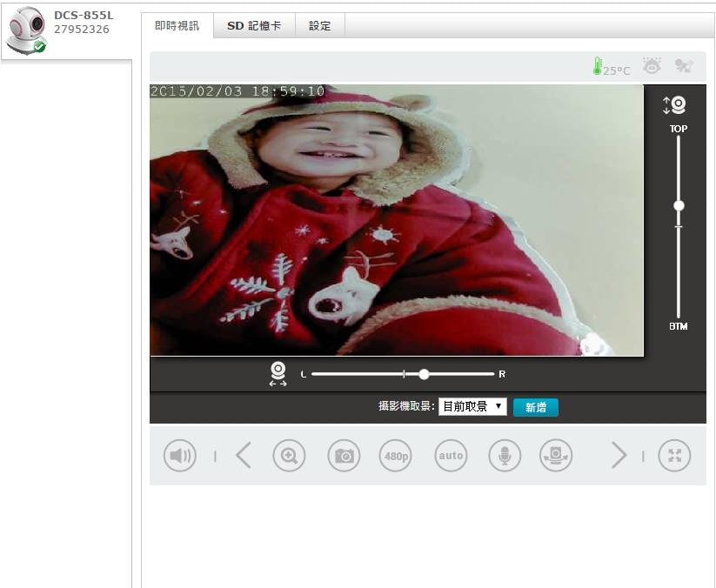
Task: Click the green thermometer temperature icon
Action: [x=598, y=67]
